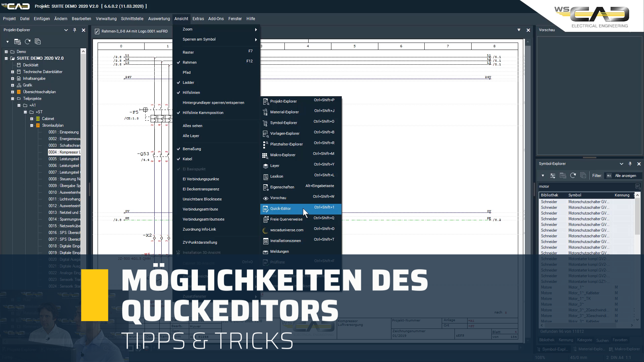Switch to the Favoriten tab
The image size is (644, 362).
pyautogui.click(x=621, y=340)
